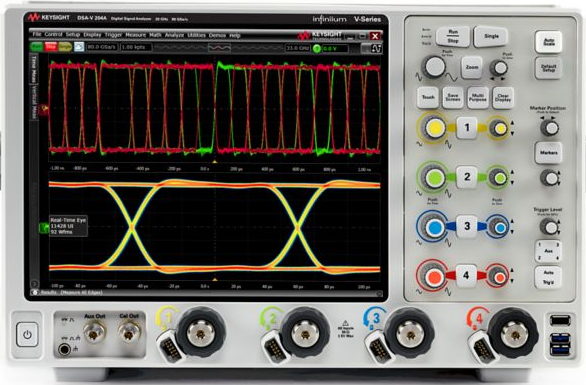
Task: Toggle channel 3 button on front panel
Action: (x=467, y=226)
